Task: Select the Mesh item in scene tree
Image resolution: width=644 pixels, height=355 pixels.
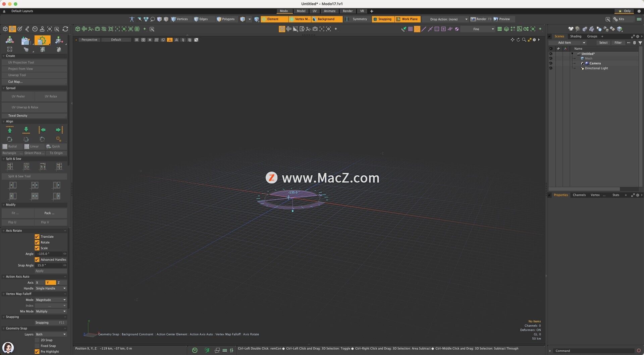Action: tap(588, 58)
